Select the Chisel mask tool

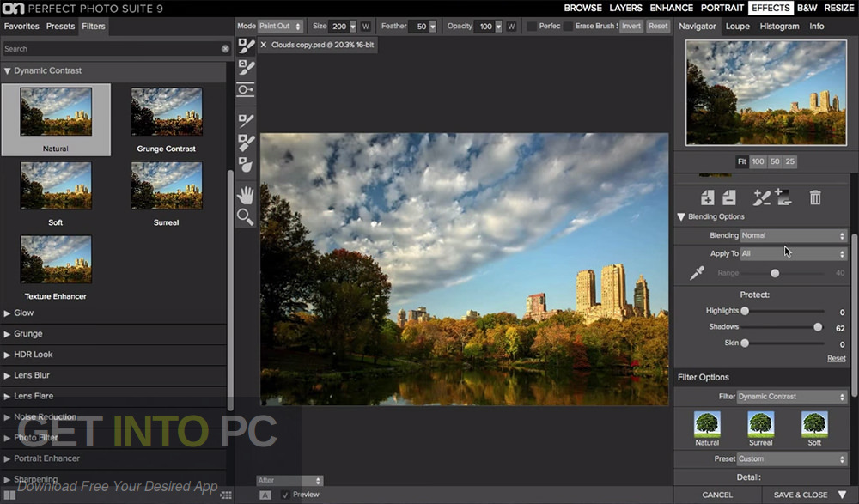(x=246, y=143)
